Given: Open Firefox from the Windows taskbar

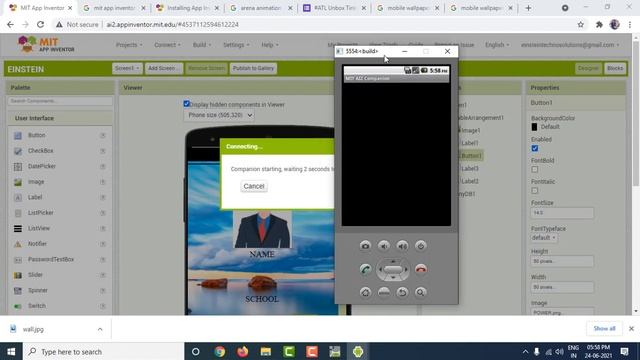Looking at the screenshot, I should click(x=242, y=351).
